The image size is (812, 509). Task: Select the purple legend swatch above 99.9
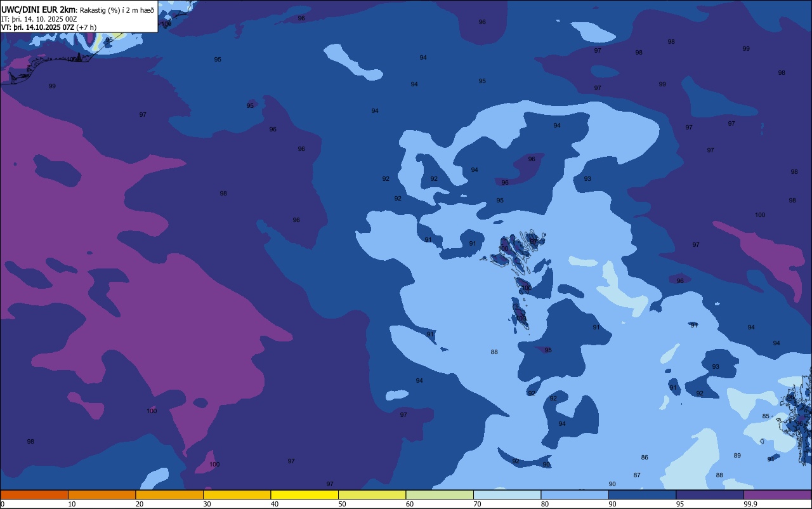click(778, 494)
